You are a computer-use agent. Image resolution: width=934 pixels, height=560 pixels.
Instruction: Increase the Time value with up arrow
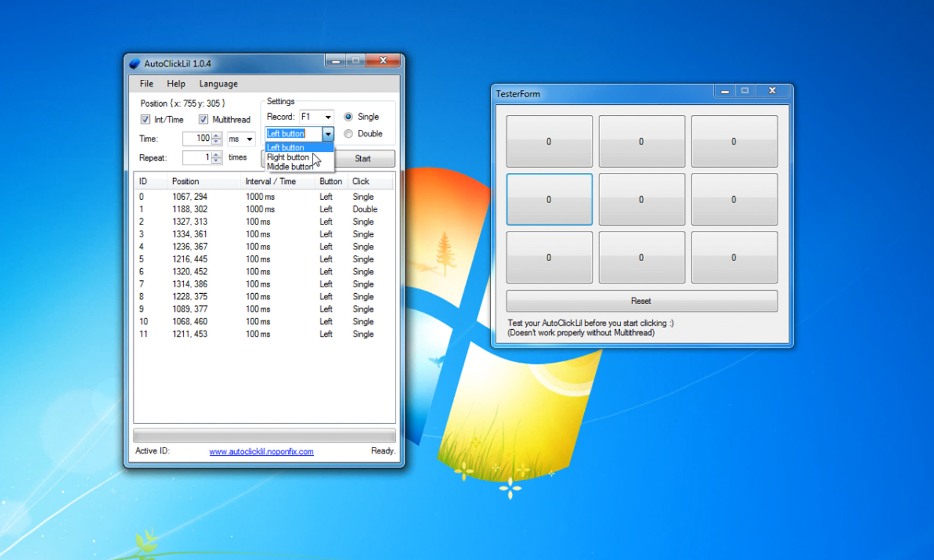click(x=217, y=135)
